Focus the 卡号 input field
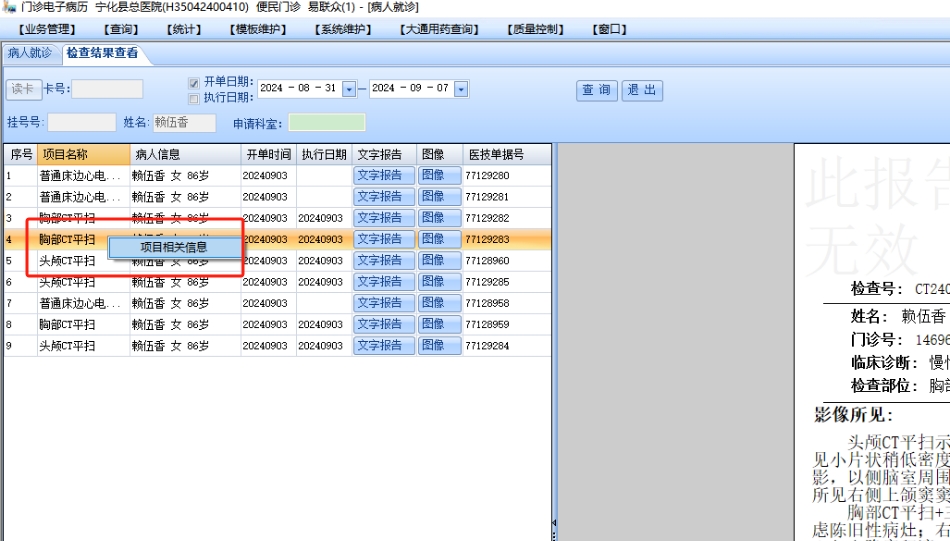 (x=108, y=89)
